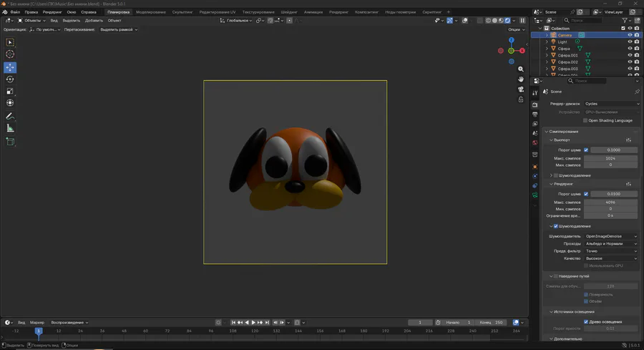Image resolution: width=644 pixels, height=350 pixels.
Task: Toggle Древо освещения light tree checkbox
Action: tap(586, 321)
